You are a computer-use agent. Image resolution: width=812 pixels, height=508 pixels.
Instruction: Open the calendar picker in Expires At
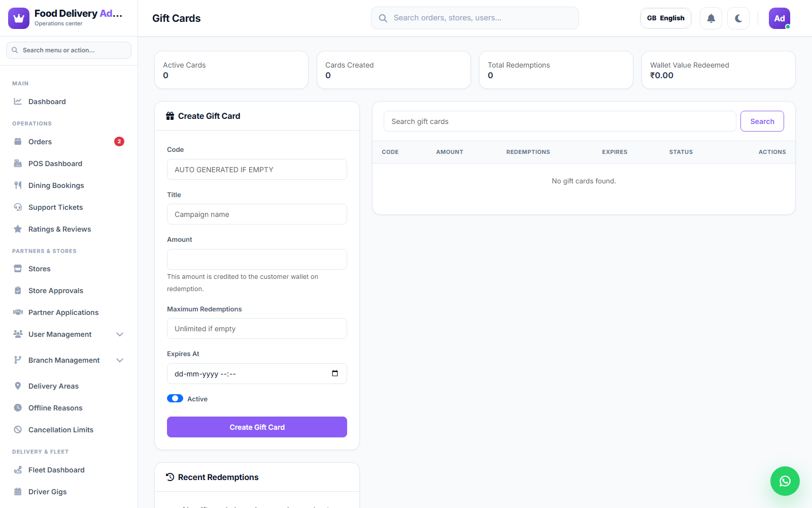pos(335,373)
